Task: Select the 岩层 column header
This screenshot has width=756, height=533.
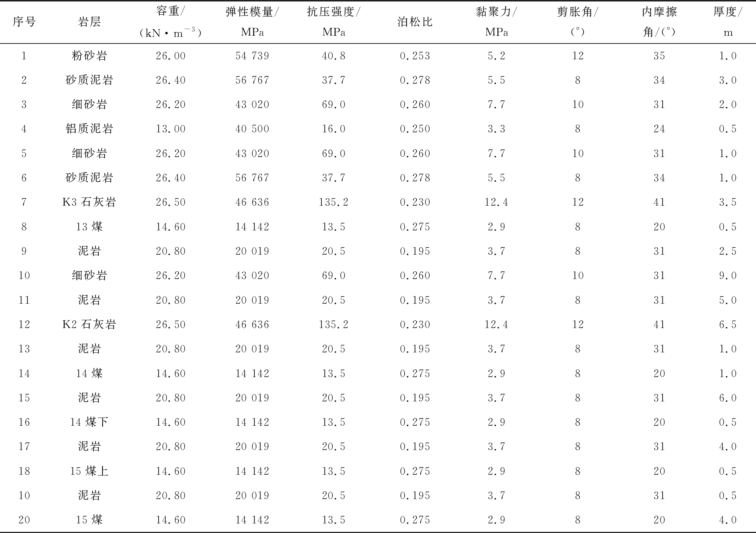Action: click(89, 22)
